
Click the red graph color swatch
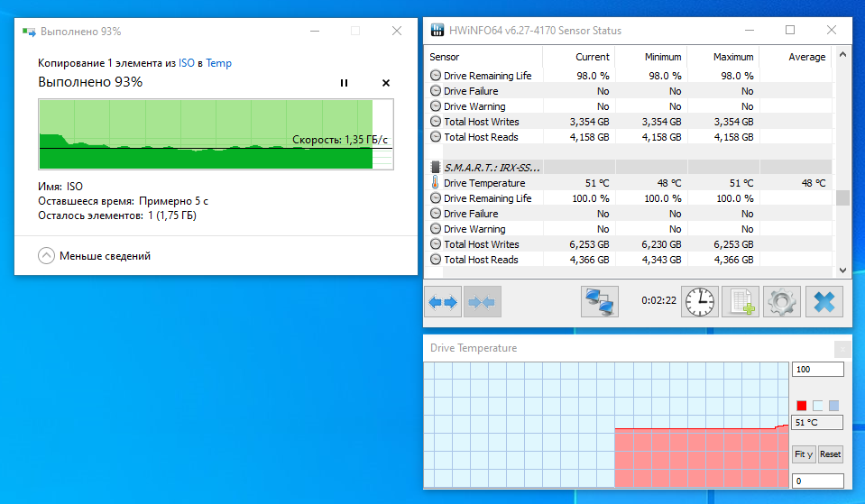pos(802,406)
